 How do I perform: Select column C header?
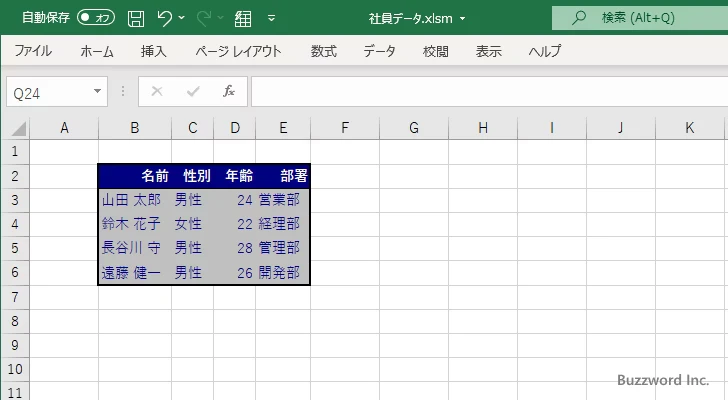193,128
